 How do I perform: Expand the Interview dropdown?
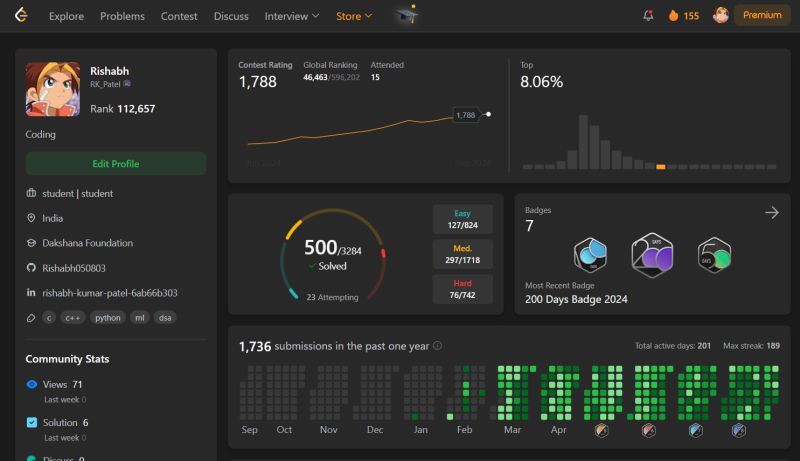click(x=292, y=16)
